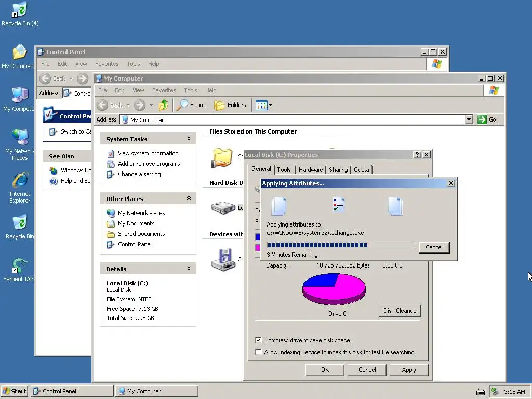Switch to the Sharing tab

pos(338,170)
